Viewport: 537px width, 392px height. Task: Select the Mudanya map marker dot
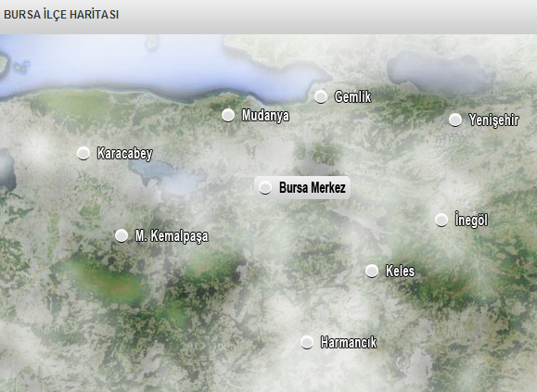click(x=228, y=115)
